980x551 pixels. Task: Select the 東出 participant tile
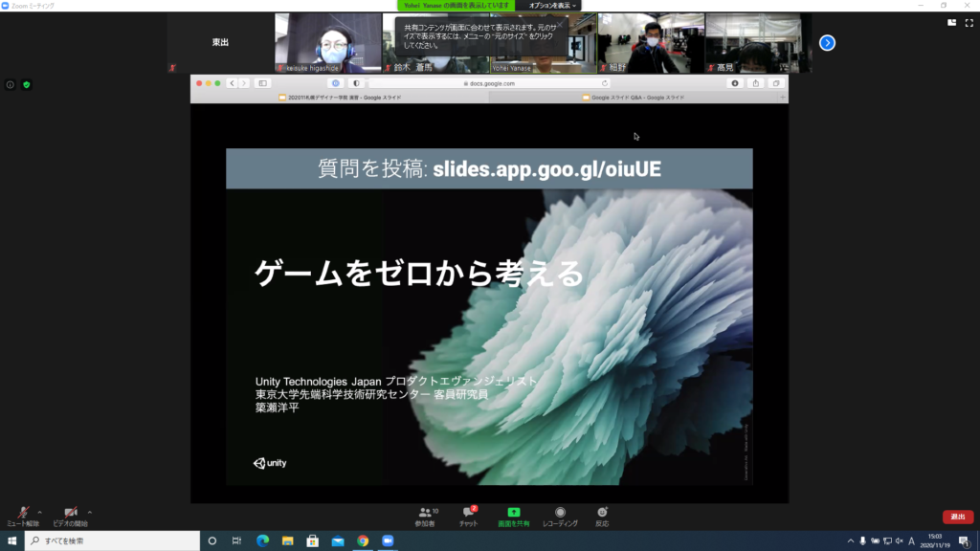point(220,42)
